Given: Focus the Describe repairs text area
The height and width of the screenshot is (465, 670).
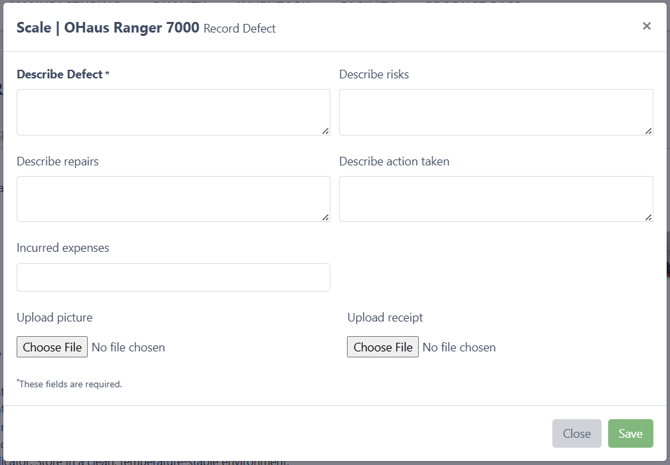Looking at the screenshot, I should pos(173,199).
